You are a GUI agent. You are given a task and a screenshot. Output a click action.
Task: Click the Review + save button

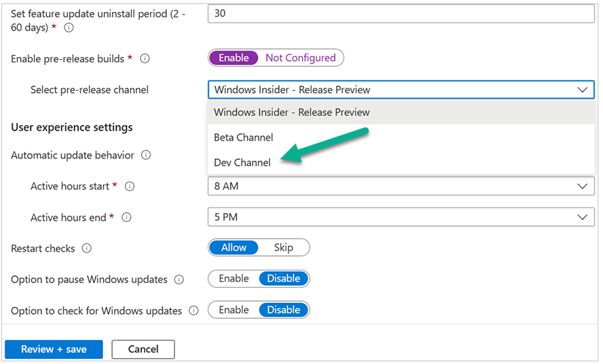point(54,349)
